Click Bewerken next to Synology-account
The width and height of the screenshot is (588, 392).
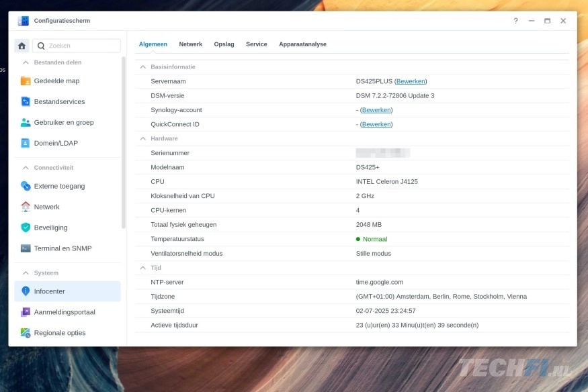click(x=376, y=110)
